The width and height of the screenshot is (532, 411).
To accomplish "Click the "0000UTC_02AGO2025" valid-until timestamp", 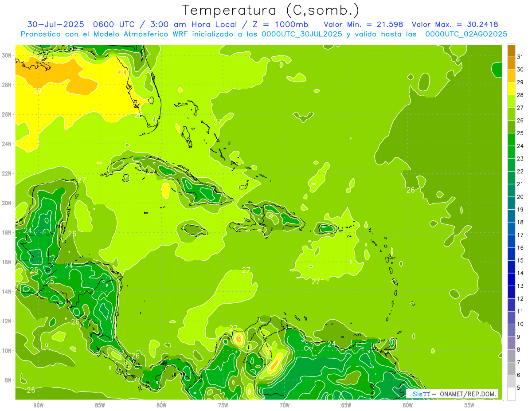I will (466, 34).
